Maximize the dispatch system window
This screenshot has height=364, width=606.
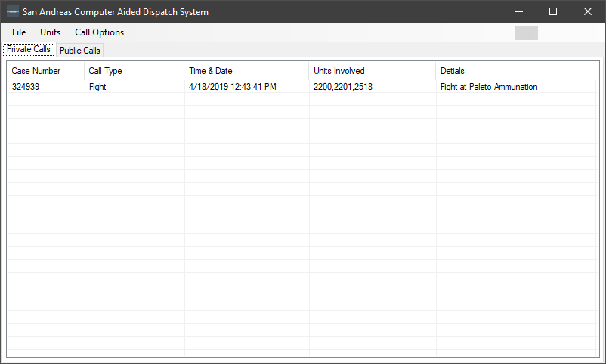coord(553,12)
